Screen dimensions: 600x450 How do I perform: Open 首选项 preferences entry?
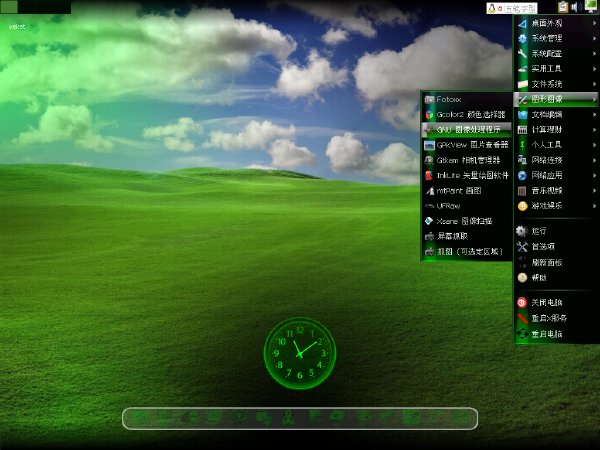click(556, 246)
